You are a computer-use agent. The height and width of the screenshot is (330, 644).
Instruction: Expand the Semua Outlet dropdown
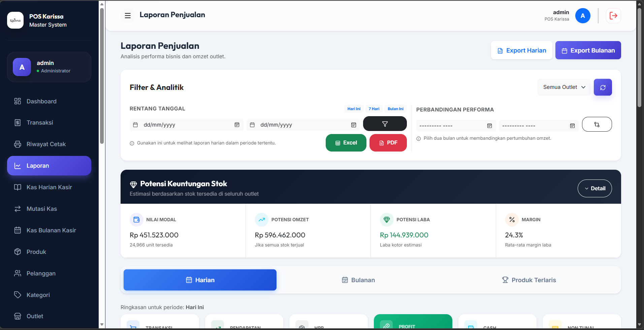[x=564, y=87]
